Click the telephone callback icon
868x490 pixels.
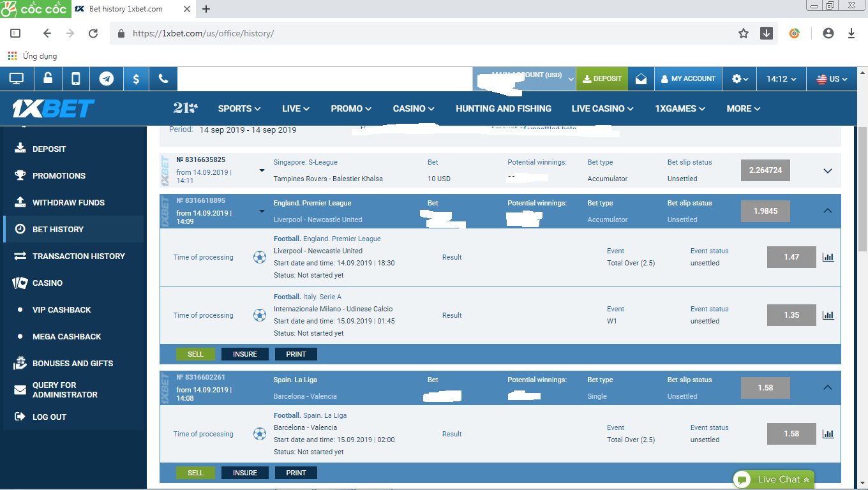click(163, 78)
